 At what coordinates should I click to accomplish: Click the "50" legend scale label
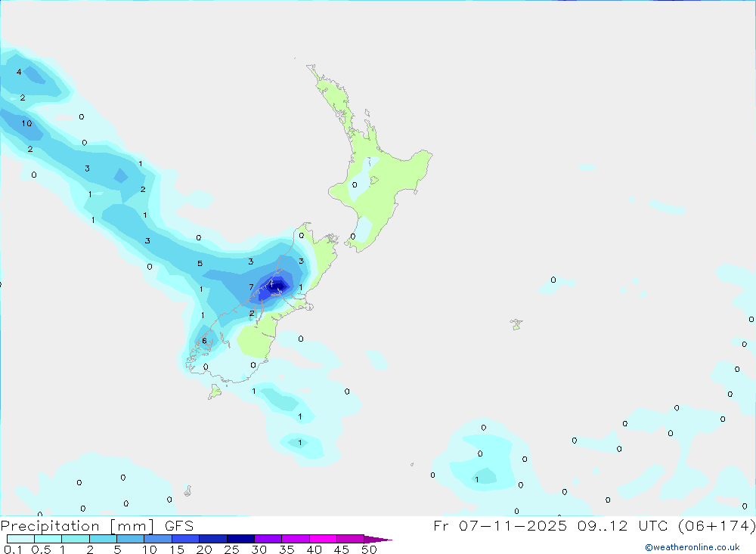[370, 549]
